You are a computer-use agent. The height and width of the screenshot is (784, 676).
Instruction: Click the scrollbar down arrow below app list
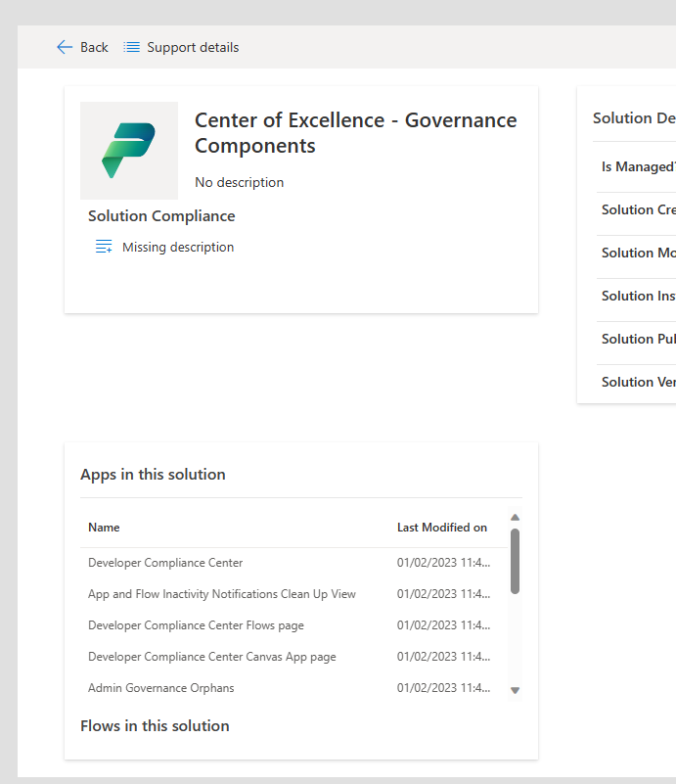[515, 690]
